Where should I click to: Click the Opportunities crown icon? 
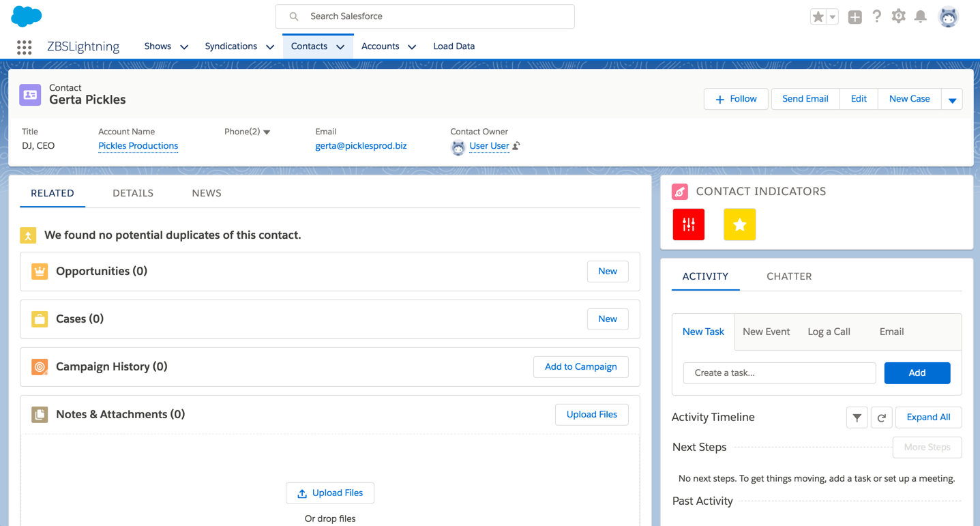[x=40, y=272]
